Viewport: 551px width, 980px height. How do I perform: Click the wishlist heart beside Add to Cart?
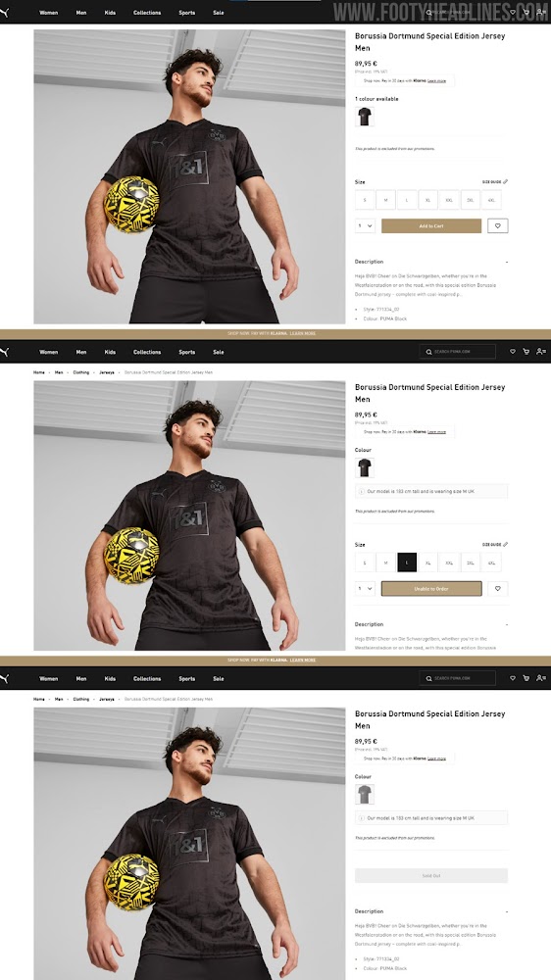[498, 225]
